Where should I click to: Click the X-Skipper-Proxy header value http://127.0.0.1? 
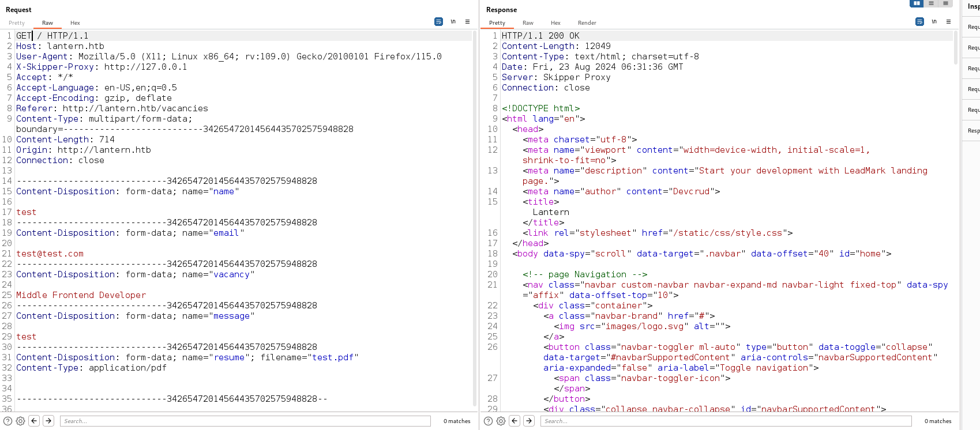coord(145,67)
